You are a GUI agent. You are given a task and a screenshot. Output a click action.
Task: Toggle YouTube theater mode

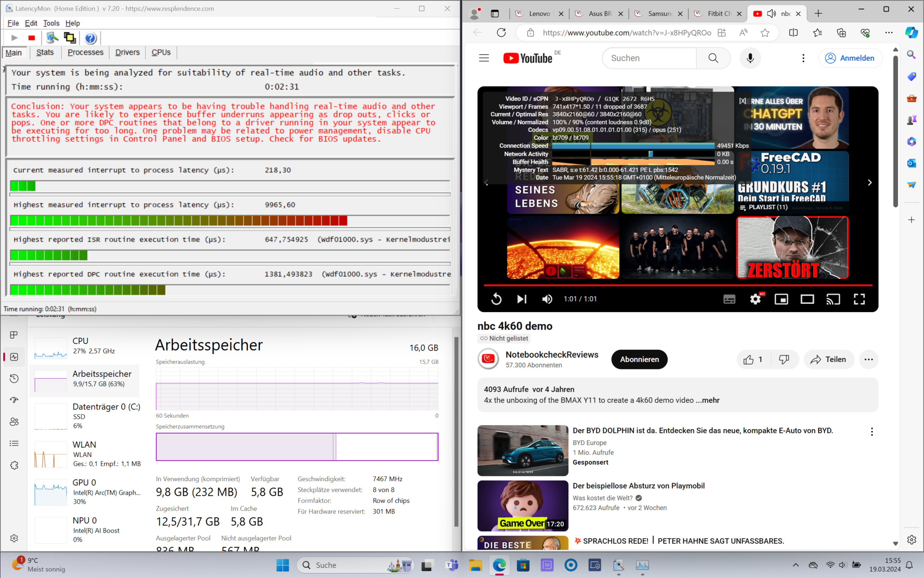[807, 299]
